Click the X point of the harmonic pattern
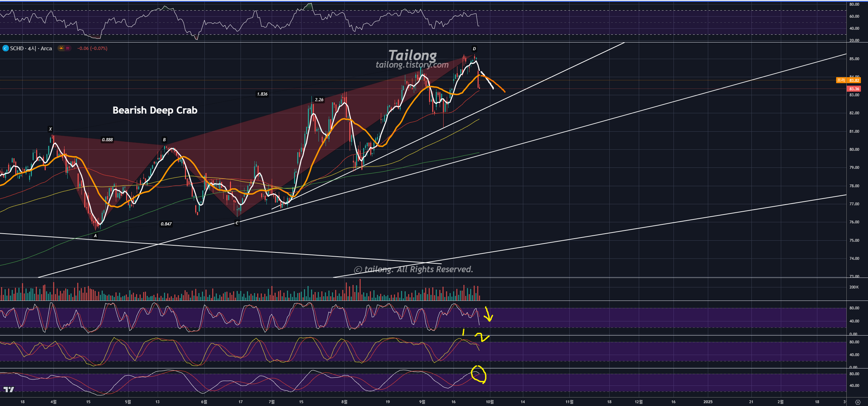The image size is (868, 406). 50,129
